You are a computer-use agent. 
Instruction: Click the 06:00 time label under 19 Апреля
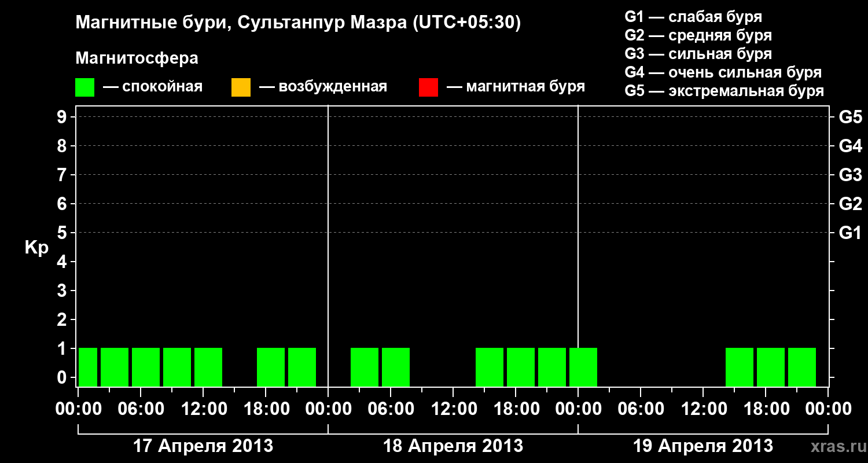641,409
